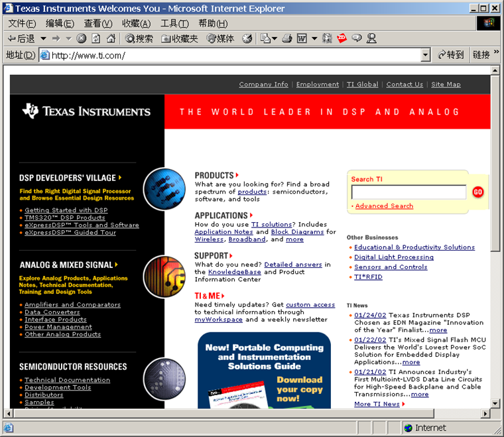The image size is (504, 437).
Task: Click the vertical scrollbar down arrow
Action: pos(495,403)
